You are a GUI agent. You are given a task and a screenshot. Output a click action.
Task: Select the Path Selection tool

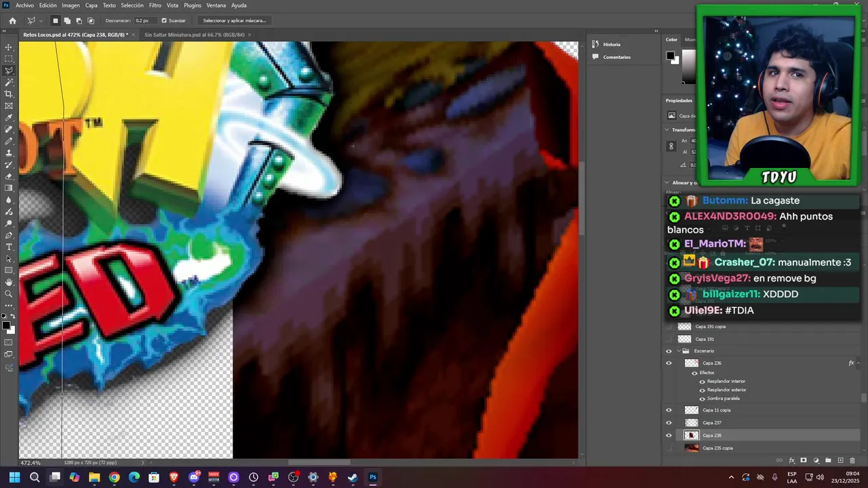click(9, 259)
